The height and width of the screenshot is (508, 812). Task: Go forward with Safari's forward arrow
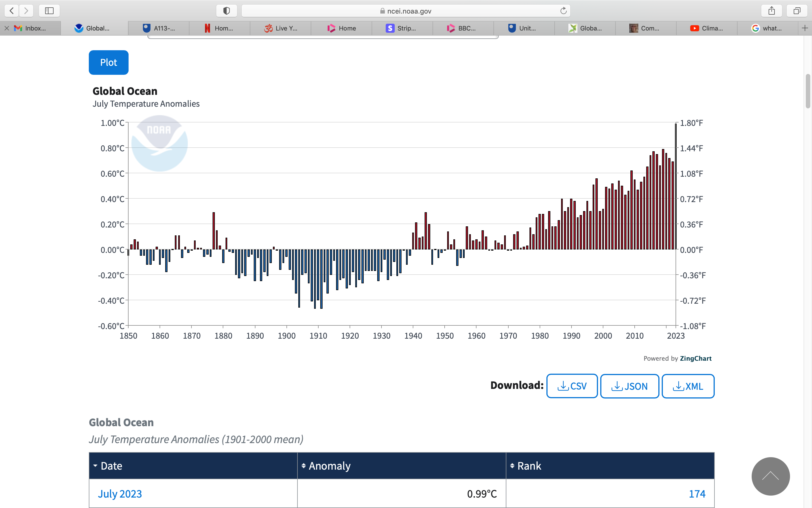pos(26,11)
